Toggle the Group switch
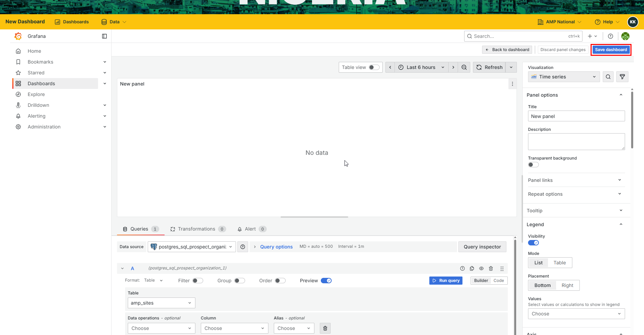 click(240, 281)
